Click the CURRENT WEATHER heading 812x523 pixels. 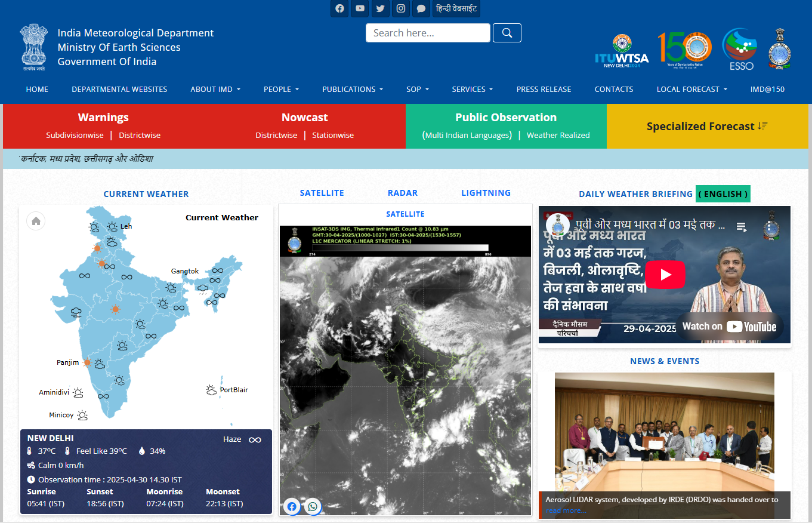pyautogui.click(x=146, y=194)
